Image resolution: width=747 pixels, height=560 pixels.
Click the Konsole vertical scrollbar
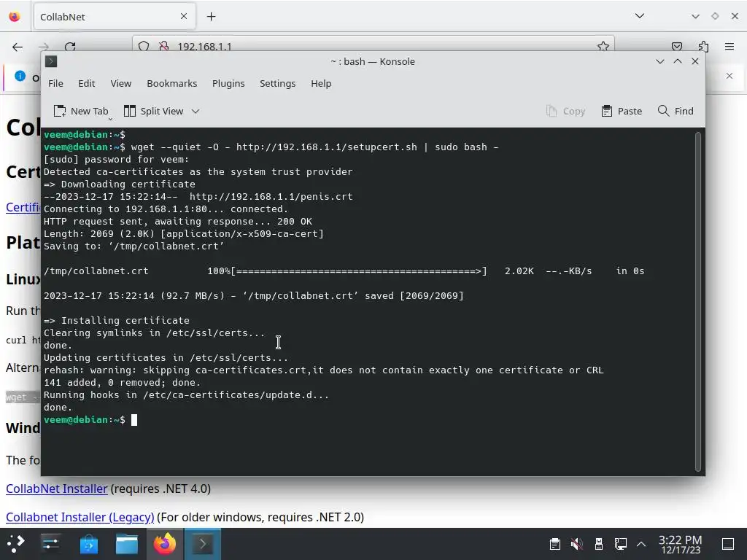[x=698, y=301]
